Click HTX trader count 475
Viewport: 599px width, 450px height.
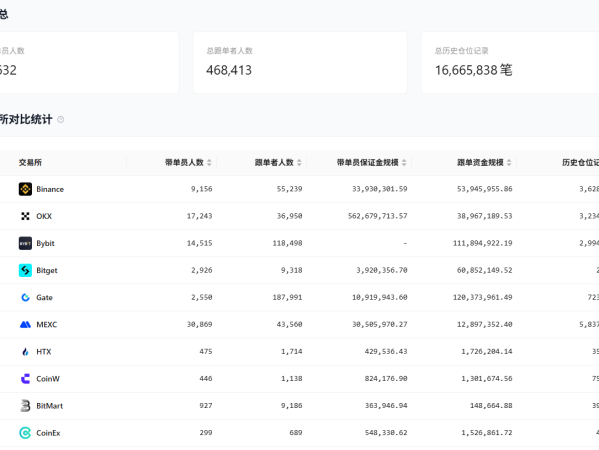coord(206,351)
